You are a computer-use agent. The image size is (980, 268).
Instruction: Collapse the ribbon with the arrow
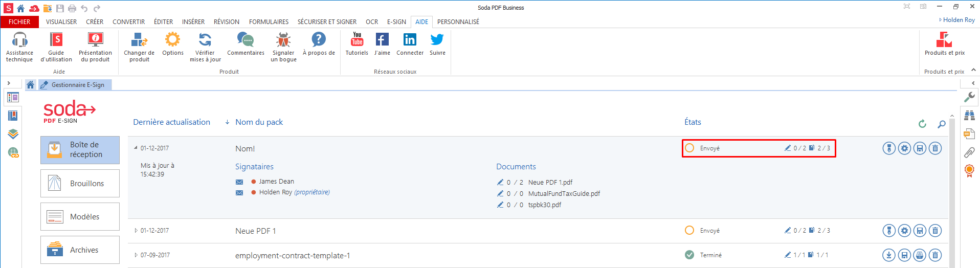click(x=973, y=70)
